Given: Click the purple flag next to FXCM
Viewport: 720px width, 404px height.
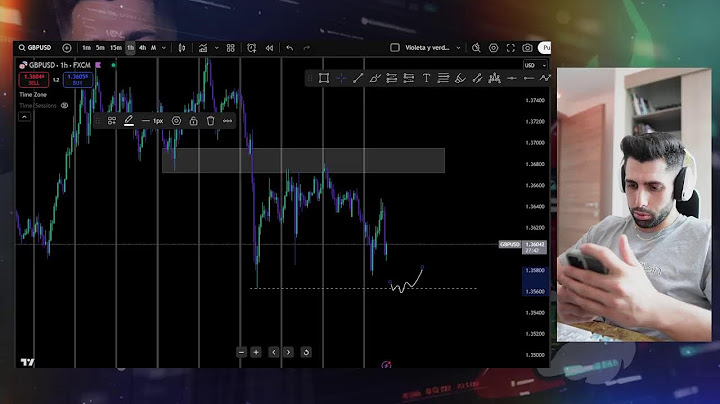Looking at the screenshot, I should (x=98, y=65).
